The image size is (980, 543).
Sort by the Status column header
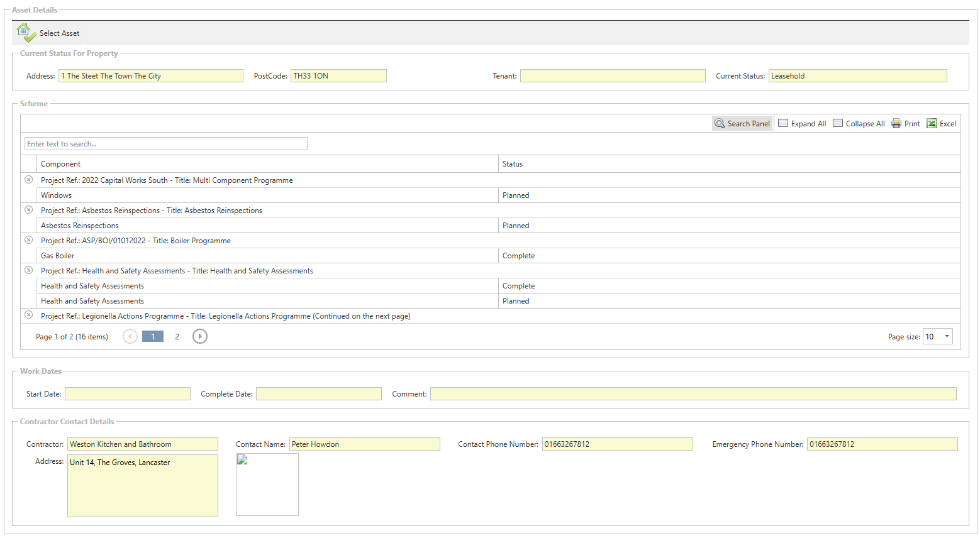tap(513, 164)
